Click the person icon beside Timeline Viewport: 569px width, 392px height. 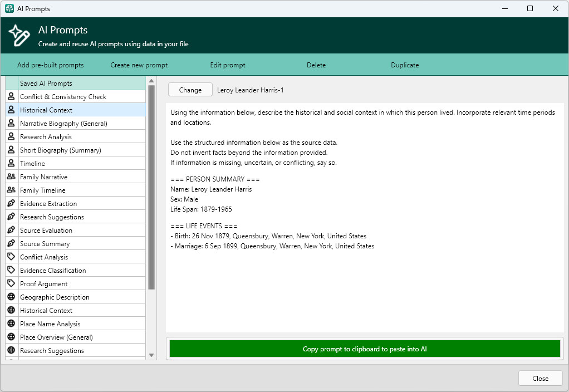(11, 163)
